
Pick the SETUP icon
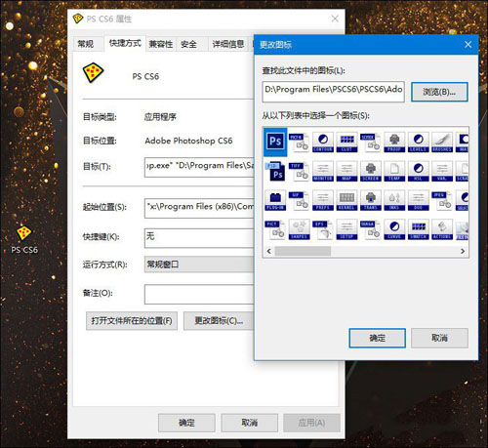[x=346, y=229]
